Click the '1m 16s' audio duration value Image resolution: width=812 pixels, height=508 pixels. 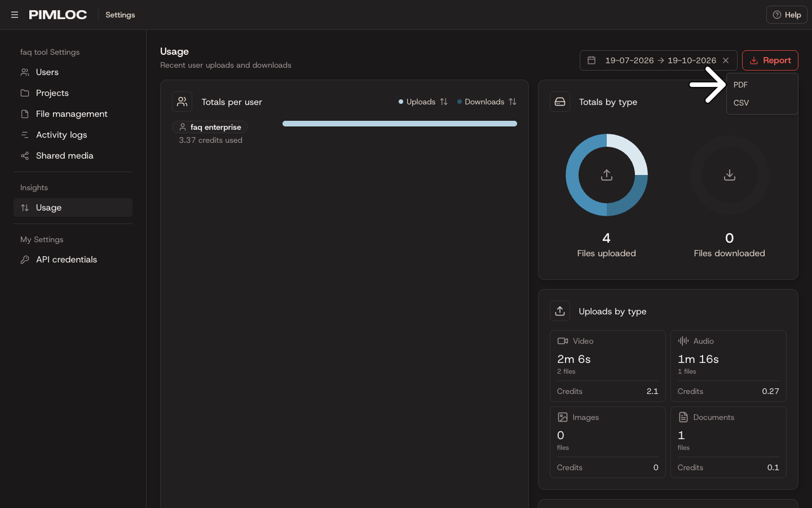tap(698, 359)
